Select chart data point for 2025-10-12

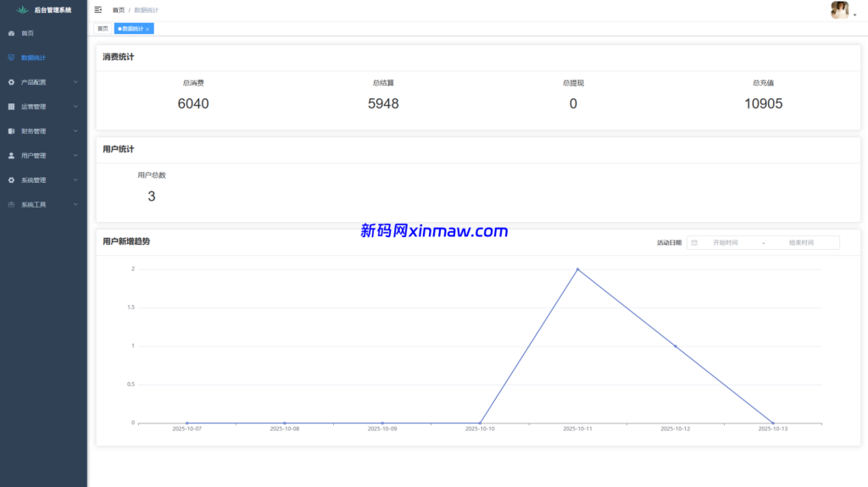tap(676, 346)
